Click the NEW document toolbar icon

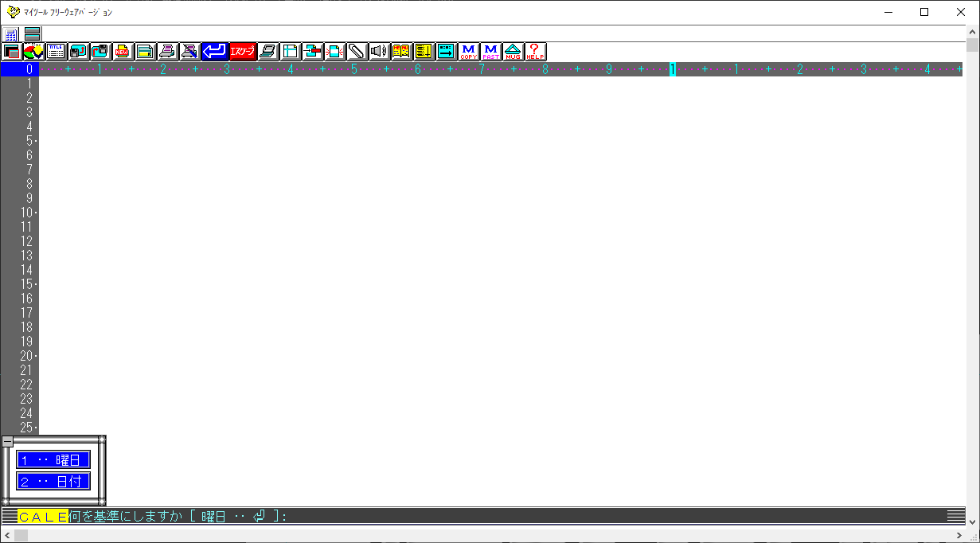tap(123, 52)
